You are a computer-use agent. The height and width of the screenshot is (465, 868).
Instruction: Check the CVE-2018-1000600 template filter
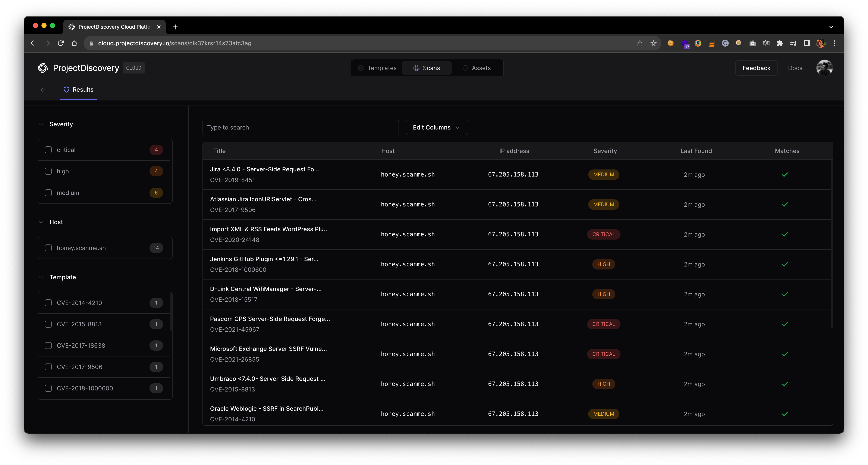48,388
